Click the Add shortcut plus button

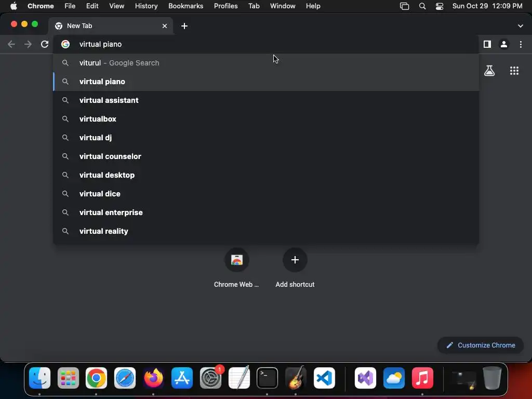pyautogui.click(x=295, y=260)
